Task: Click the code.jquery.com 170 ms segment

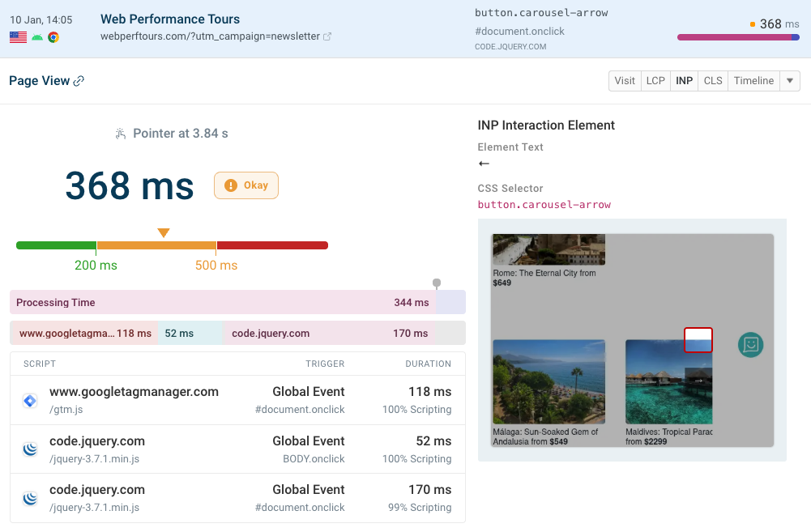Action: (x=329, y=333)
